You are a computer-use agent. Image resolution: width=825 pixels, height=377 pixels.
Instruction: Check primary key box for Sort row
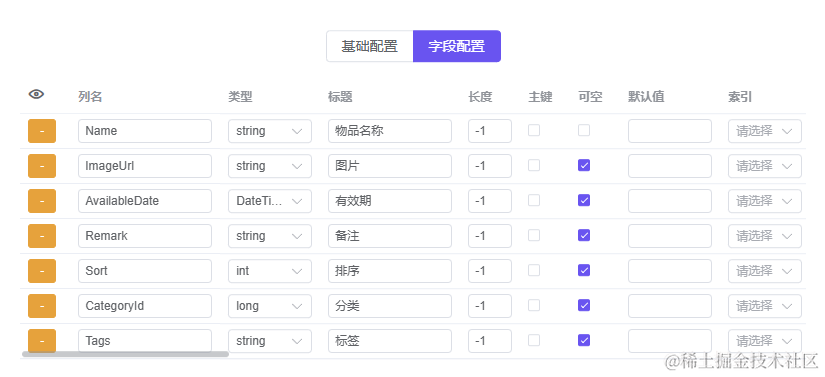point(534,270)
